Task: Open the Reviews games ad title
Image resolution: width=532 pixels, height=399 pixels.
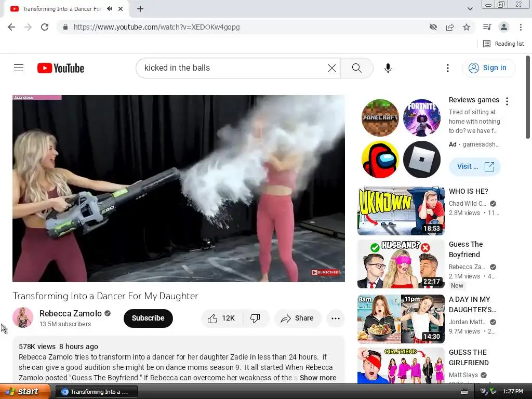Action: click(474, 100)
